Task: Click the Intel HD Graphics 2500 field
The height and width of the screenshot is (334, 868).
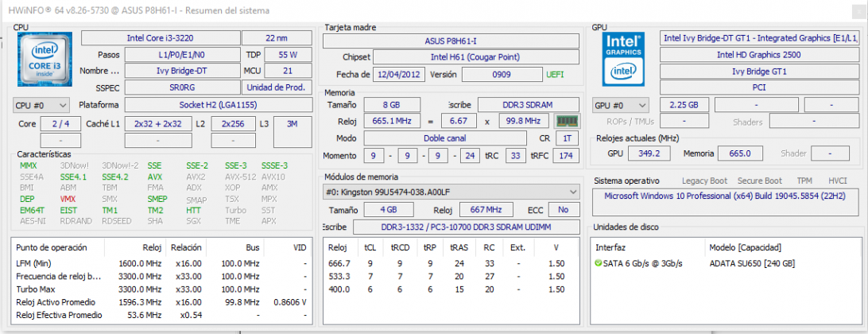Action: pyautogui.click(x=758, y=54)
